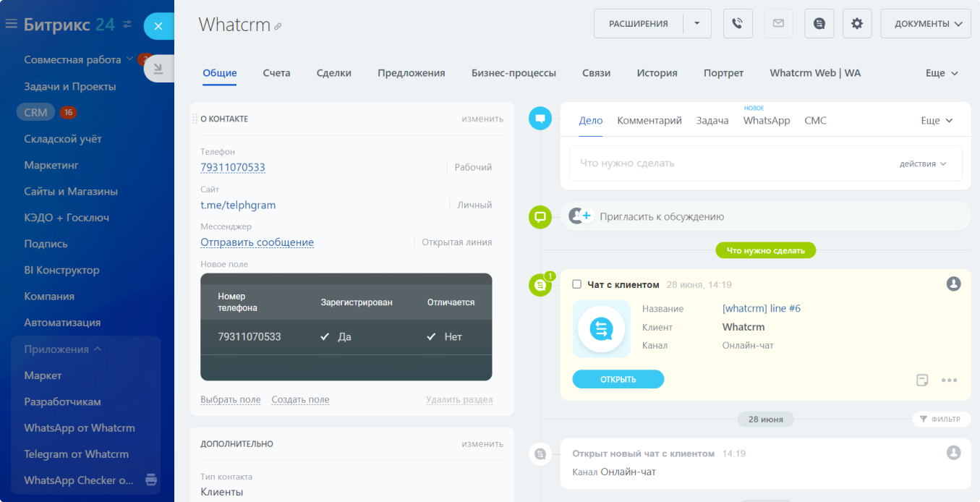The image size is (980, 502).
Task: Close the slider with the X button
Action: (x=158, y=26)
